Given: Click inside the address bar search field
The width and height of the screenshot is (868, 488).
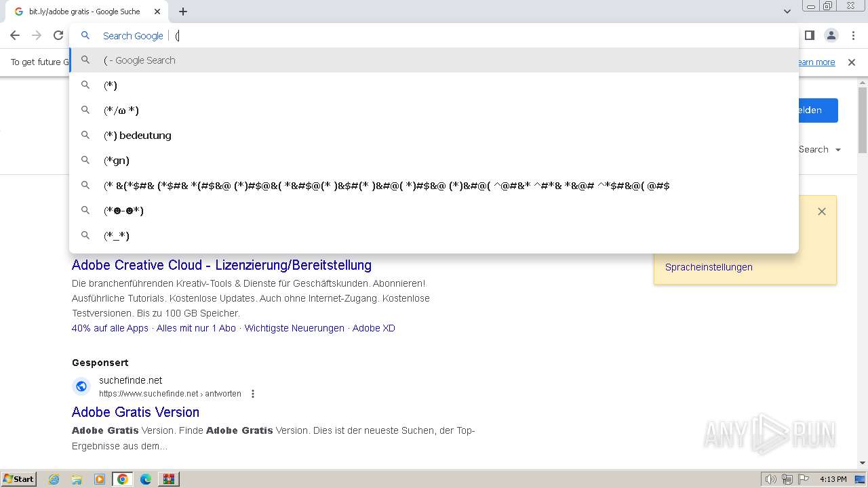Looking at the screenshot, I should point(434,35).
